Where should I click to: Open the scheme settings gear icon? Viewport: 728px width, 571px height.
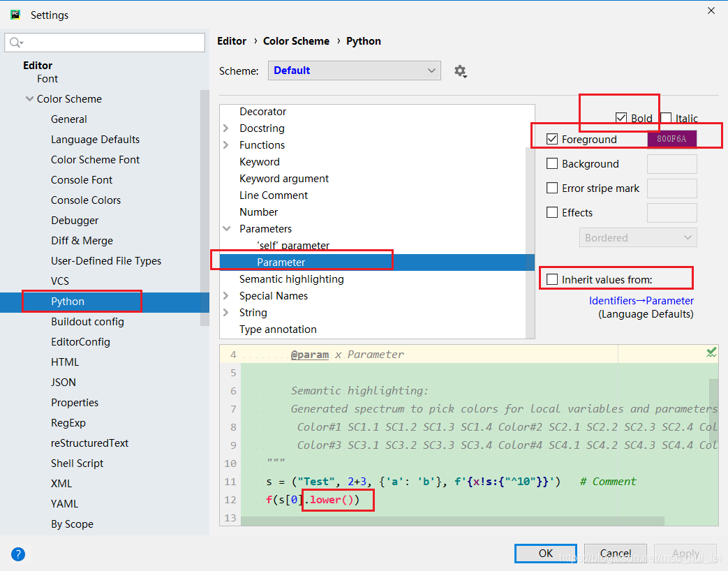point(460,71)
